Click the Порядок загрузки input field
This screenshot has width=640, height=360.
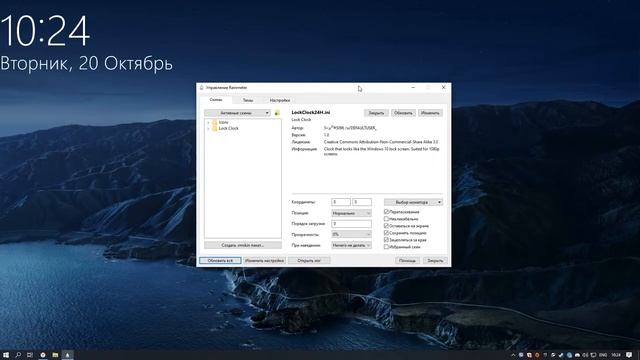351,224
